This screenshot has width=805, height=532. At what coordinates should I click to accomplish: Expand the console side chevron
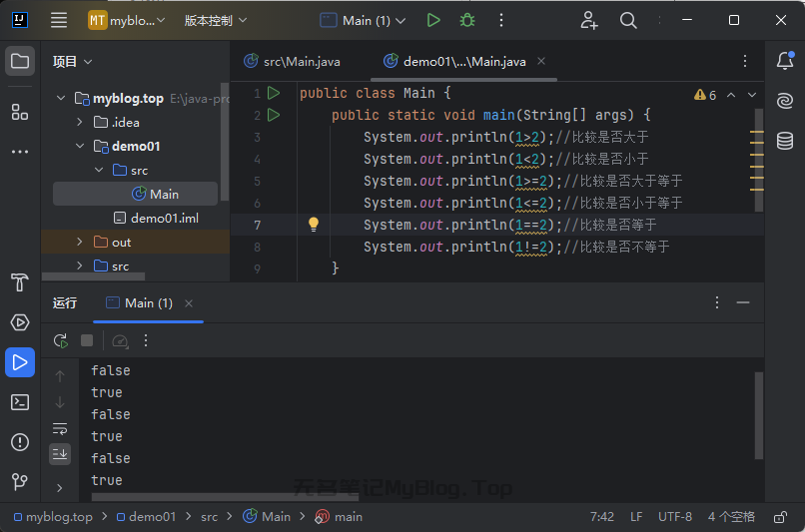pyautogui.click(x=60, y=488)
